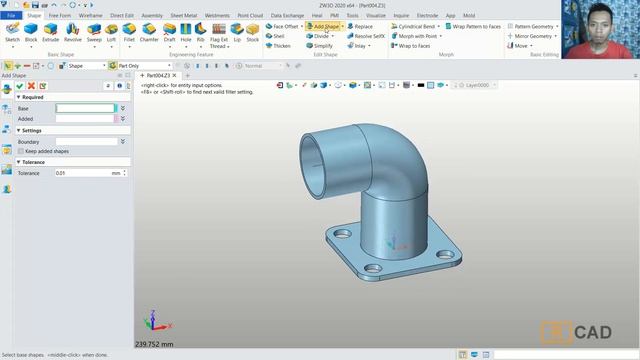Expand options arrow beside Base field

pyautogui.click(x=123, y=108)
